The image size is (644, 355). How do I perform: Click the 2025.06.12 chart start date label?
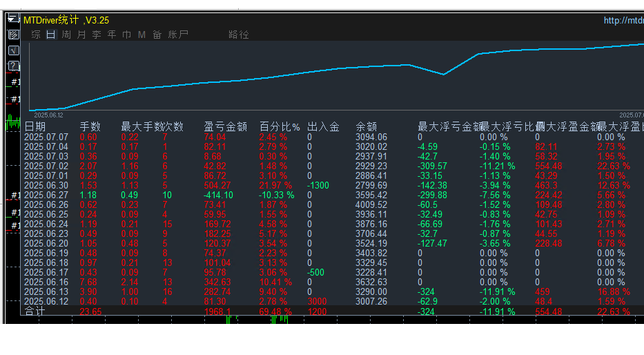point(48,115)
